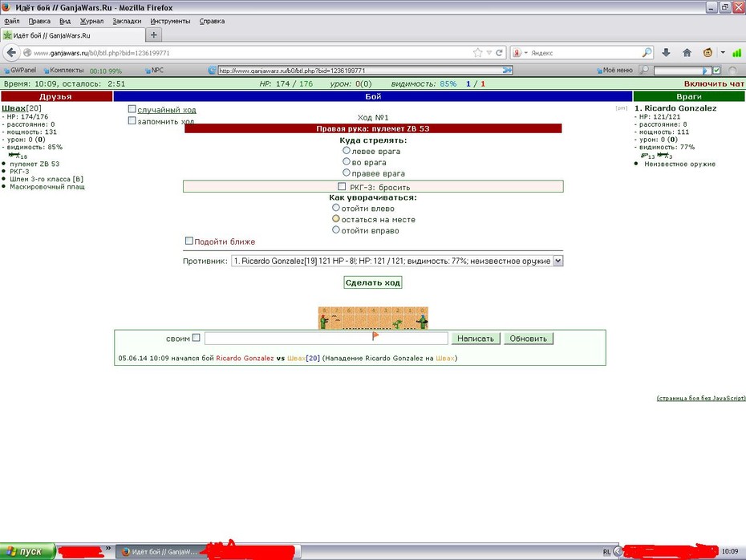Click the GW panel magnifier search icon
The image size is (746, 560).
[643, 71]
